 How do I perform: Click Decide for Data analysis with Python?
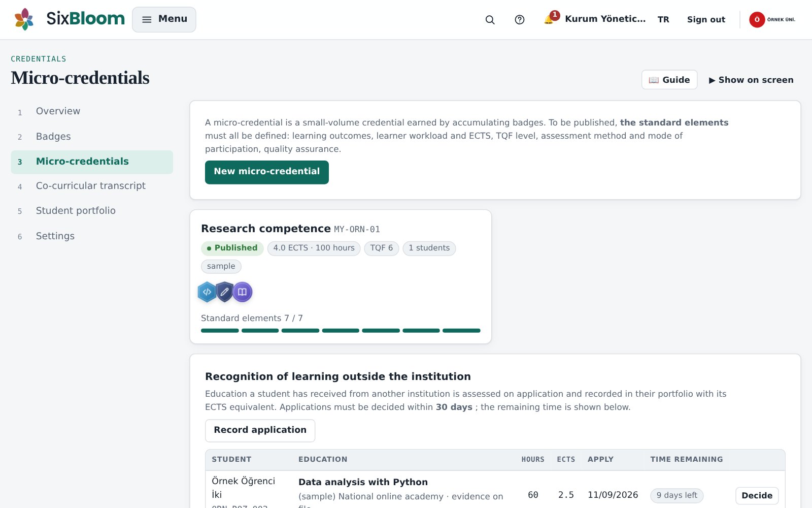coord(757,495)
